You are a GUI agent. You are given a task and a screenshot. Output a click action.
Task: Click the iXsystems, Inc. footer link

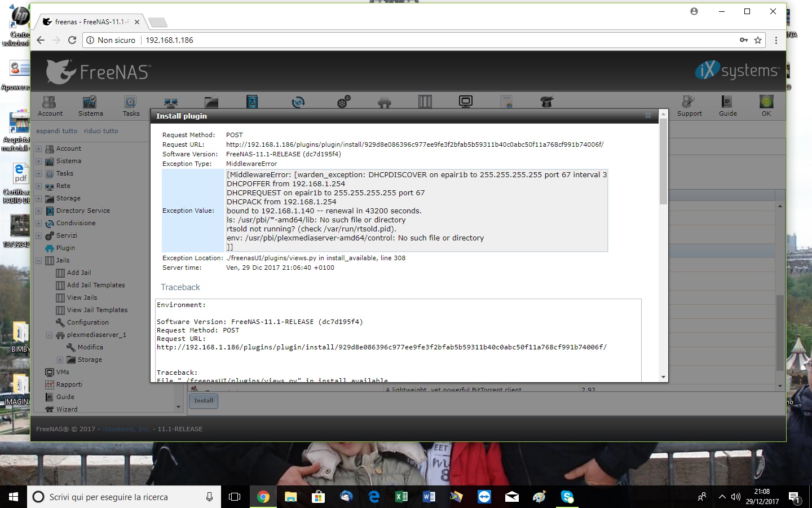click(126, 429)
